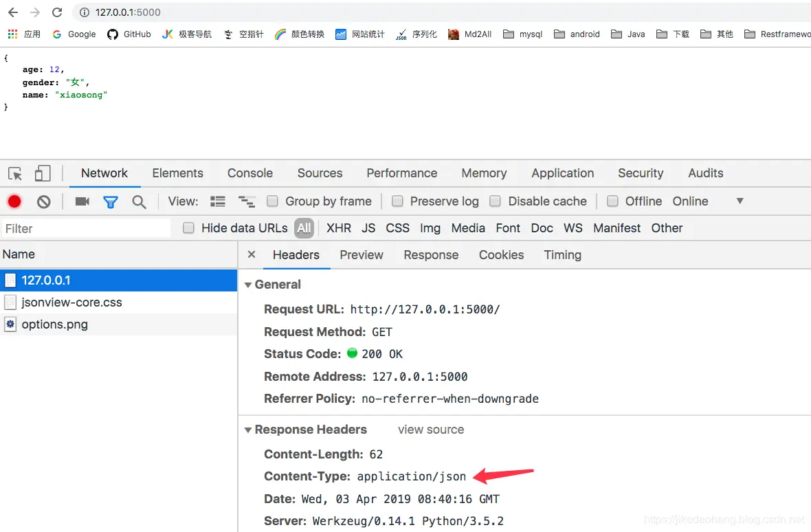Go back using the browser back arrow
This screenshot has width=811, height=532.
(x=13, y=12)
